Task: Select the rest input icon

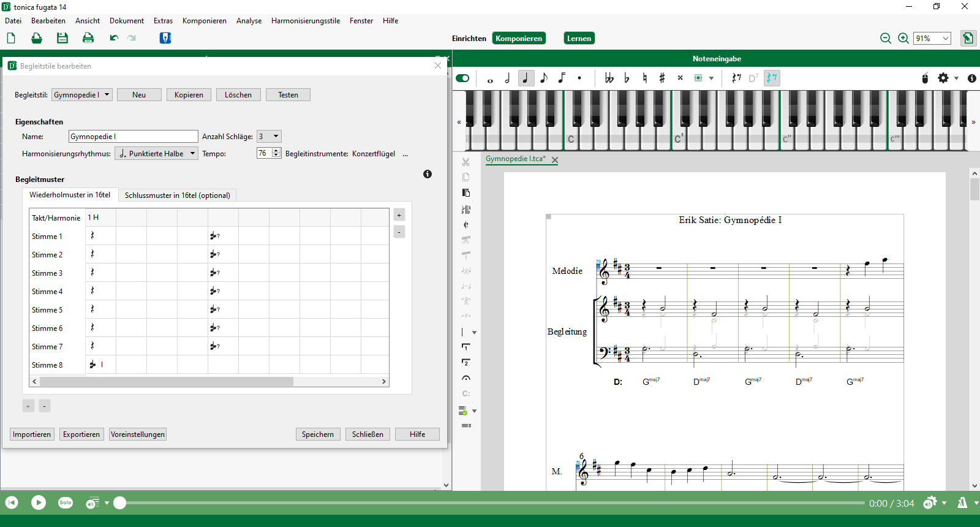Action: click(x=736, y=78)
